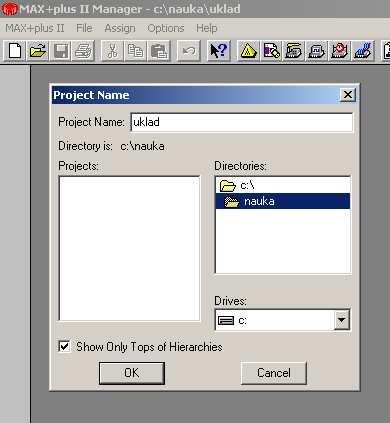Click the New file toolbar icon

[15, 51]
